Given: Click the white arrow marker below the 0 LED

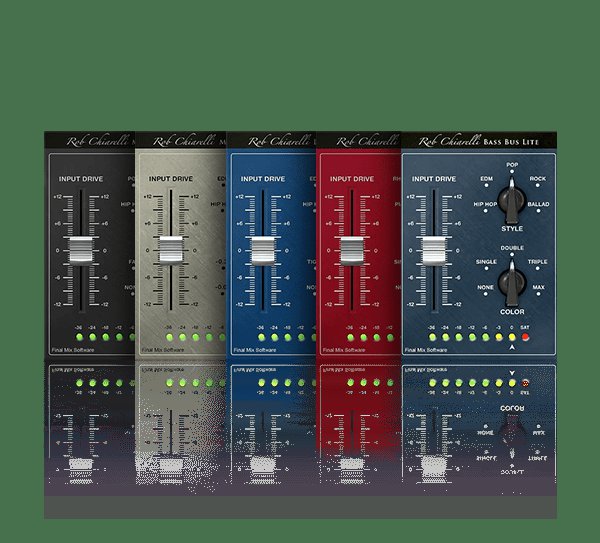Looking at the screenshot, I should point(512,347).
